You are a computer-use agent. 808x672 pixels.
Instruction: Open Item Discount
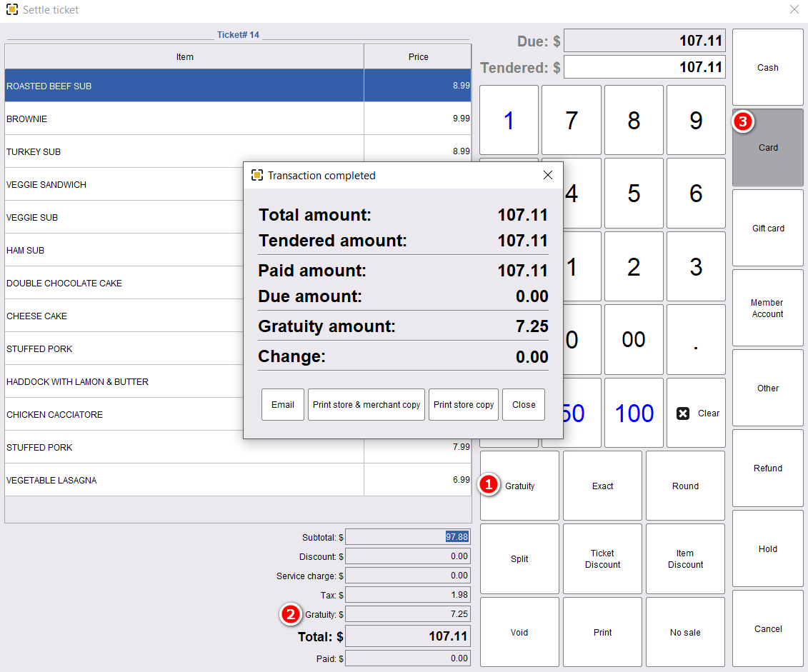click(x=685, y=558)
